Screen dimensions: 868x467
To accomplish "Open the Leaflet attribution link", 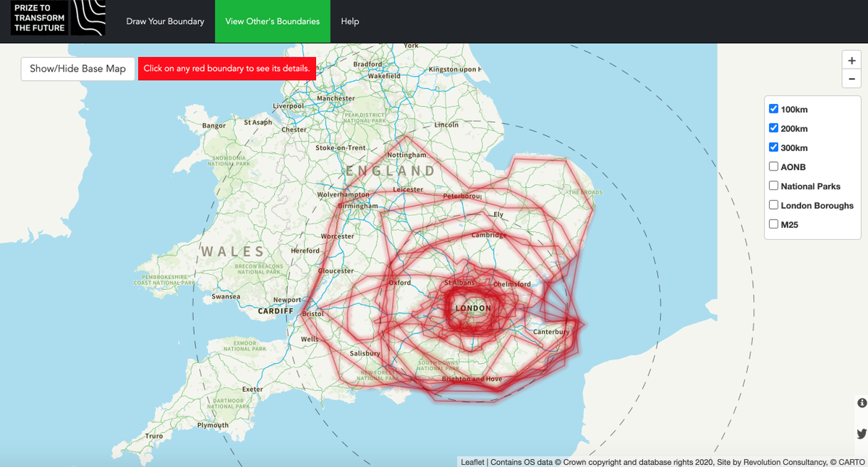I will [472, 462].
